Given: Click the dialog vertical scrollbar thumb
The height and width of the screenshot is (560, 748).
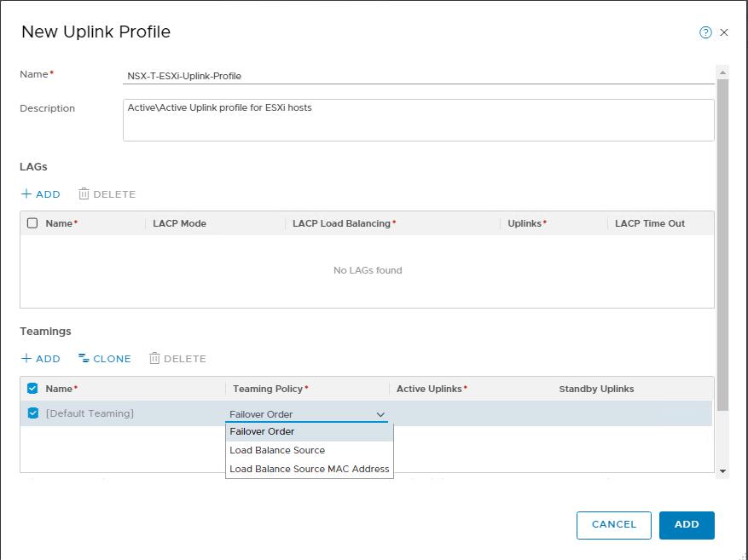Looking at the screenshot, I should 722,245.
